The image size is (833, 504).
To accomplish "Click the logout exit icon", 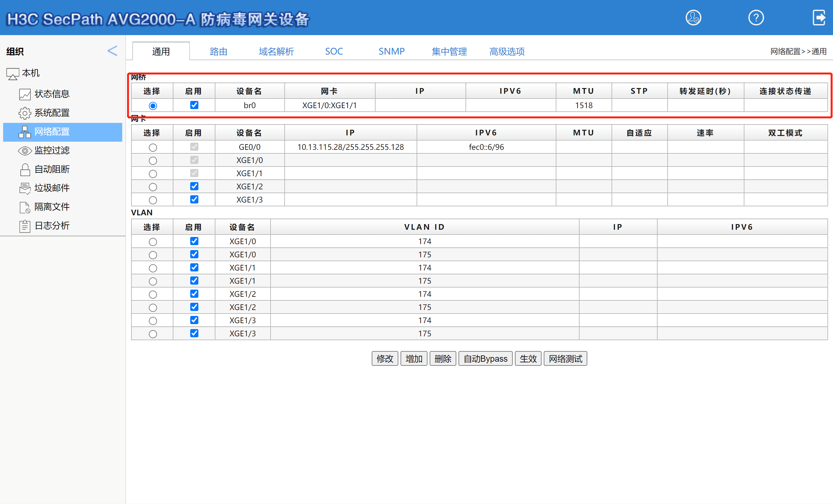I will 819,18.
